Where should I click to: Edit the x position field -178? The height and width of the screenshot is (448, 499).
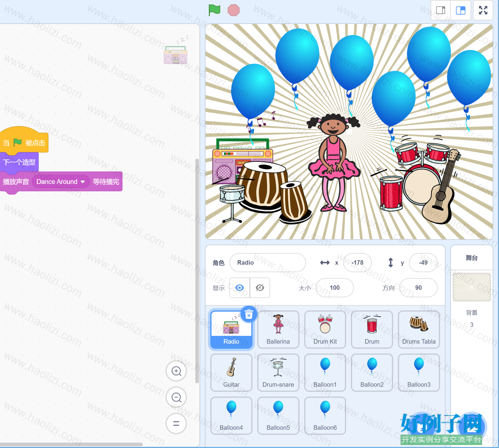pyautogui.click(x=357, y=263)
